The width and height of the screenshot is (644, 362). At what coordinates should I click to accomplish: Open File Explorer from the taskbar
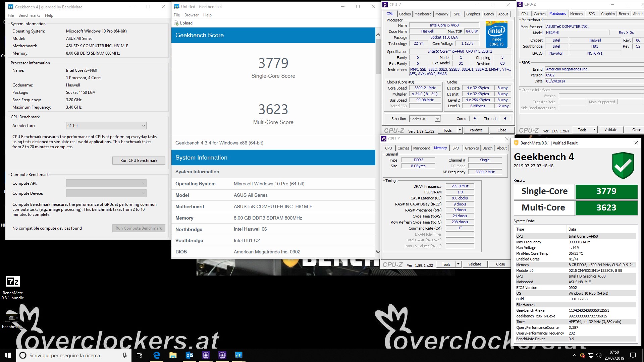(x=173, y=355)
